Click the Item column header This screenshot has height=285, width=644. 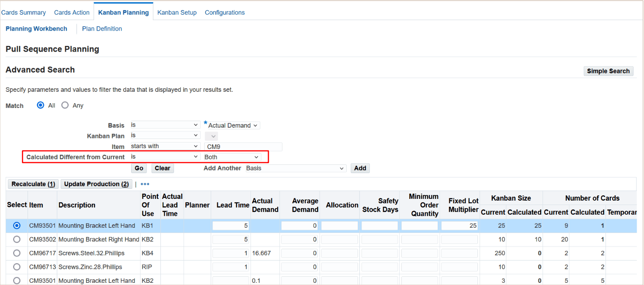click(36, 205)
